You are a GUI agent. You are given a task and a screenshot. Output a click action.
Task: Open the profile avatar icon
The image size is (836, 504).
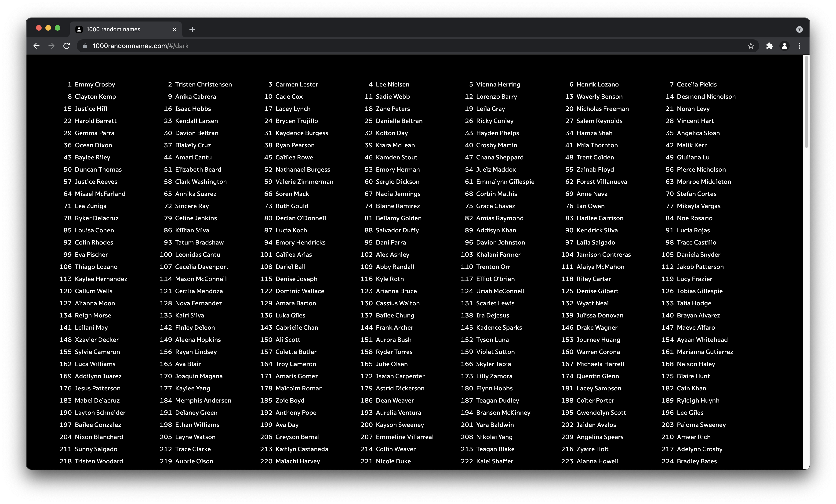(x=785, y=46)
